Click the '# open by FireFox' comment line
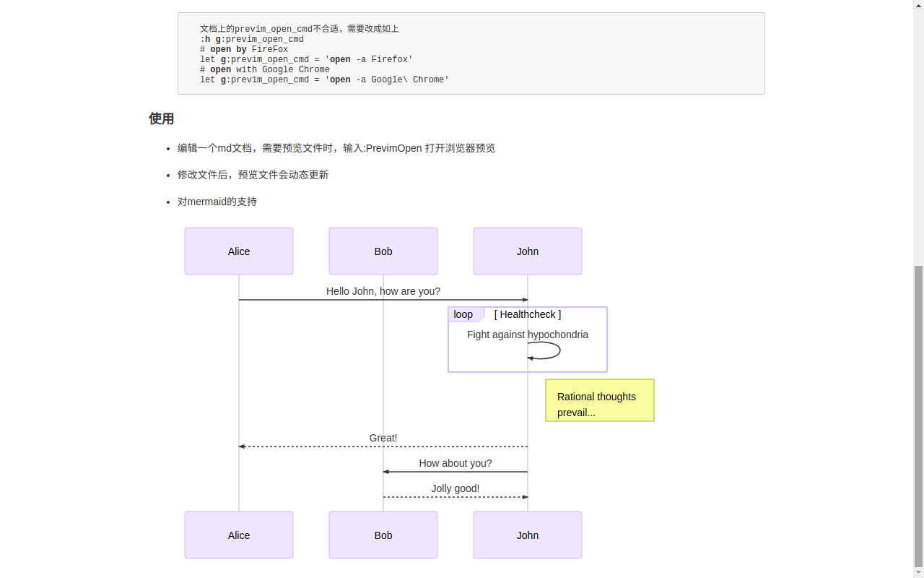 [244, 49]
